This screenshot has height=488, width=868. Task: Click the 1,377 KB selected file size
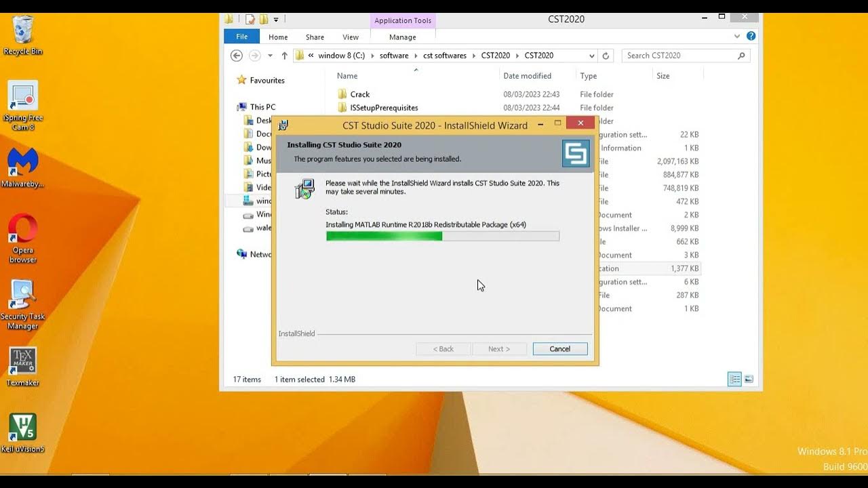click(x=684, y=268)
